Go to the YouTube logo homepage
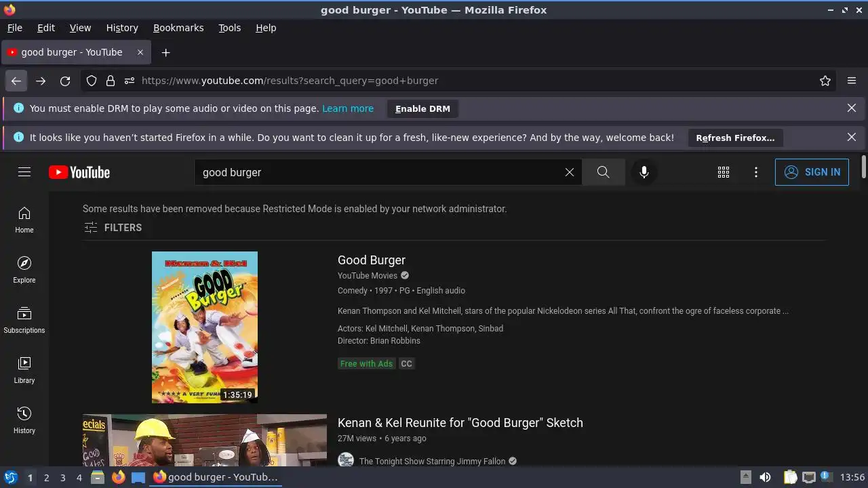 coord(79,172)
